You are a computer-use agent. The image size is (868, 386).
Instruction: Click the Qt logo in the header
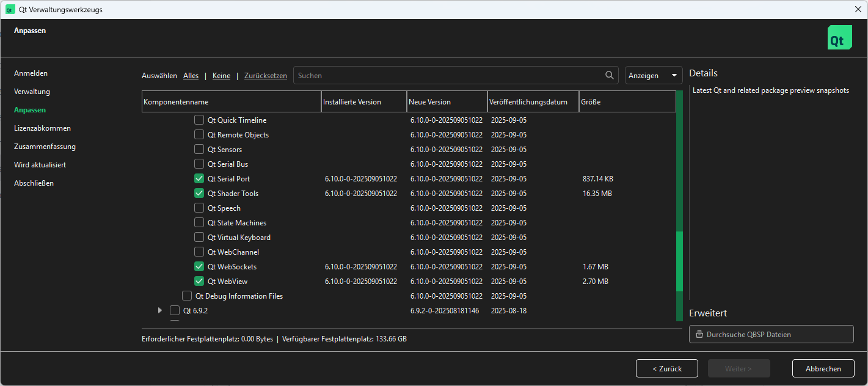839,37
